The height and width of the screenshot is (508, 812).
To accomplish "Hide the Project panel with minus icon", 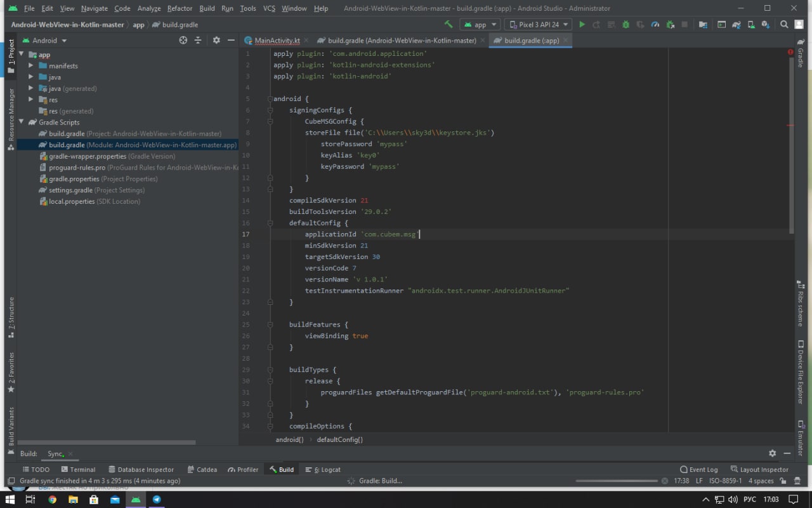I will pyautogui.click(x=231, y=40).
